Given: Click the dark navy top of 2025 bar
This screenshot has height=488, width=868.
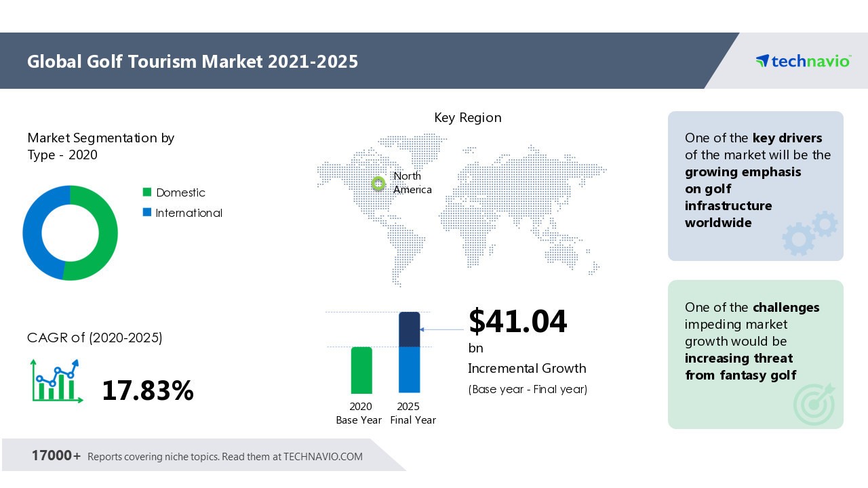Looking at the screenshot, I should [x=409, y=329].
